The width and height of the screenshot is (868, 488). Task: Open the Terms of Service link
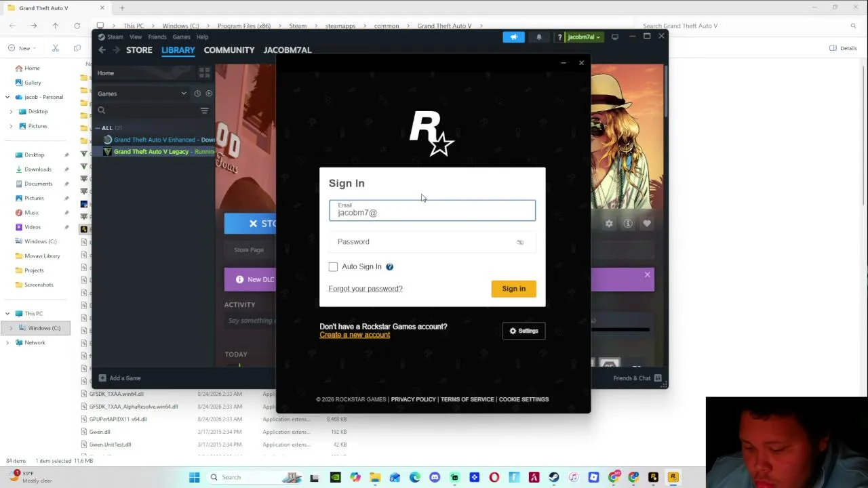(467, 399)
